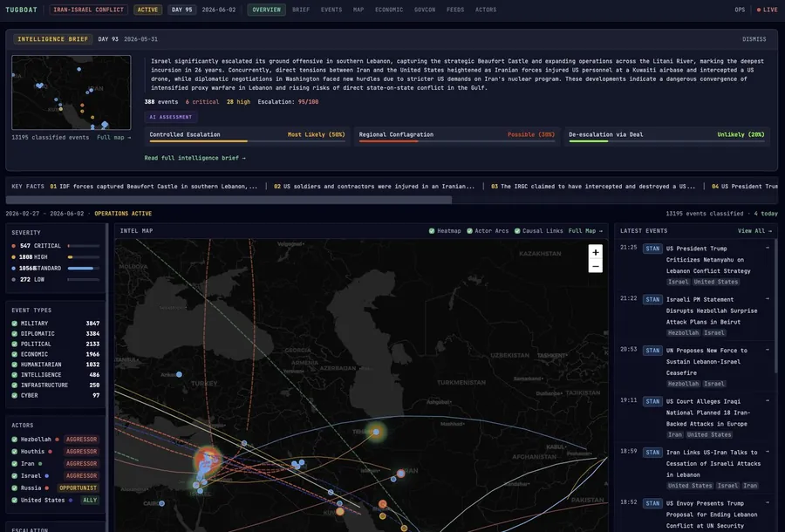Zoom out with the map minus button
The image size is (785, 532).
[x=595, y=266]
